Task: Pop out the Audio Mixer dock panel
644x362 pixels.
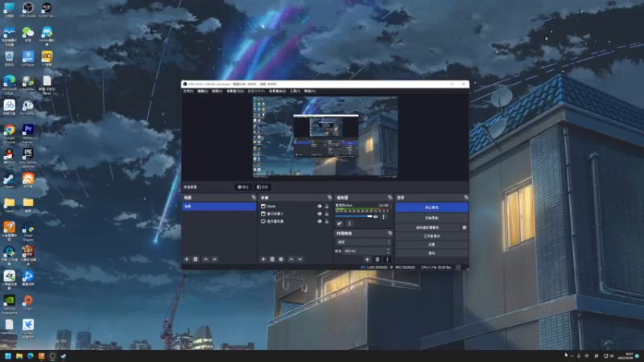Action: point(390,198)
